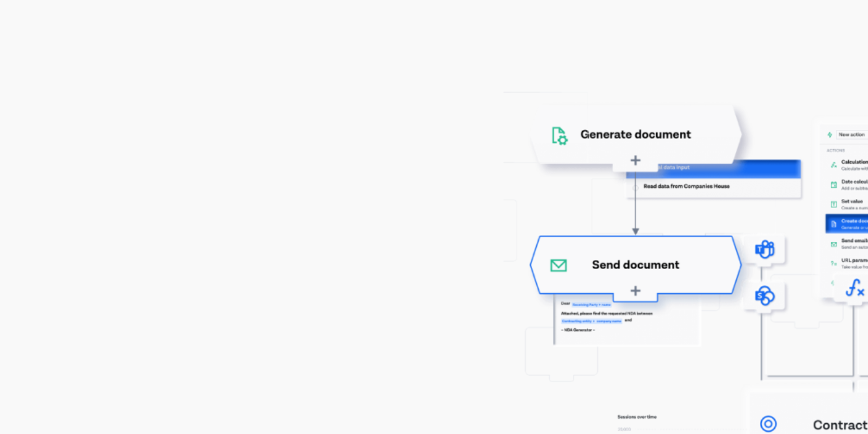Click the calendar icon for Date calculation
The height and width of the screenshot is (434, 868).
834,185
